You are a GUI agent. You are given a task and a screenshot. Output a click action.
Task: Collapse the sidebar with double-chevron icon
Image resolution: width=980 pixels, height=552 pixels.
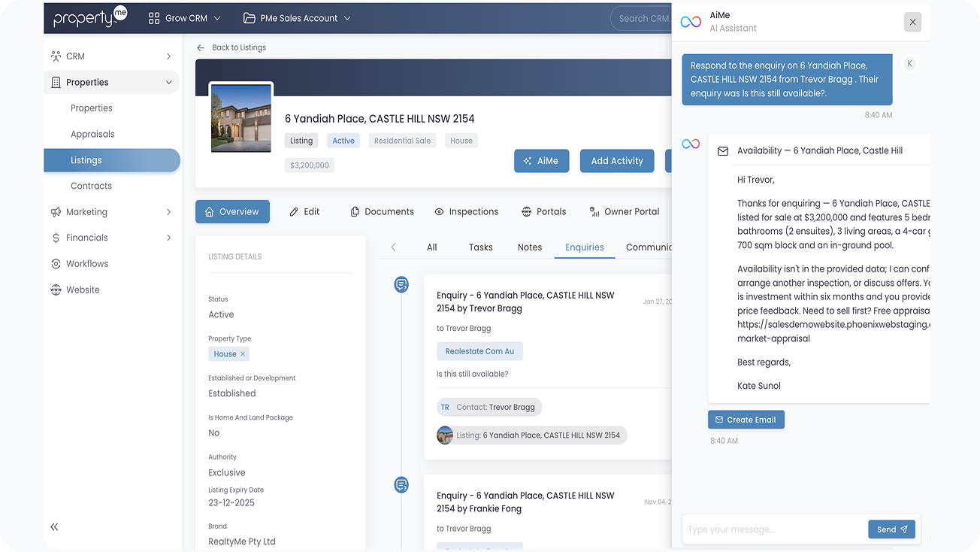[x=54, y=527]
